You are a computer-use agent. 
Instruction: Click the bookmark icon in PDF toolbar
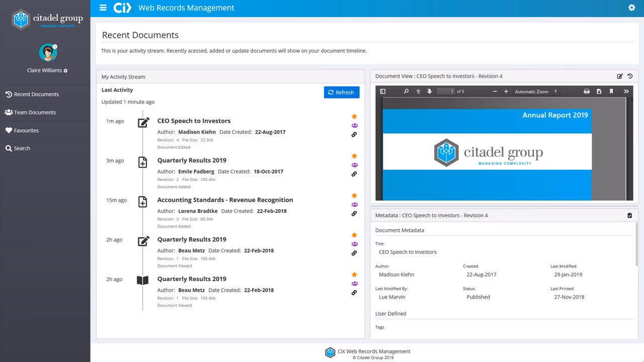(611, 92)
